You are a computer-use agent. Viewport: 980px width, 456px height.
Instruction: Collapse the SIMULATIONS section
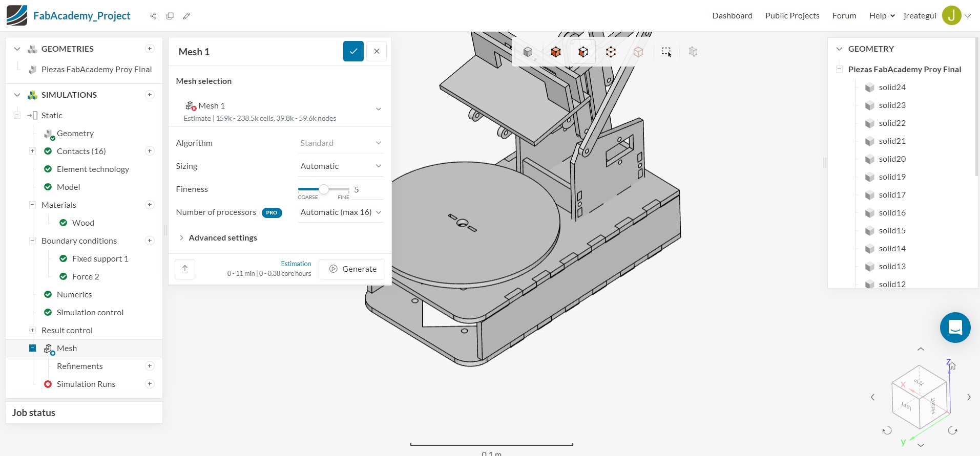[x=17, y=95]
